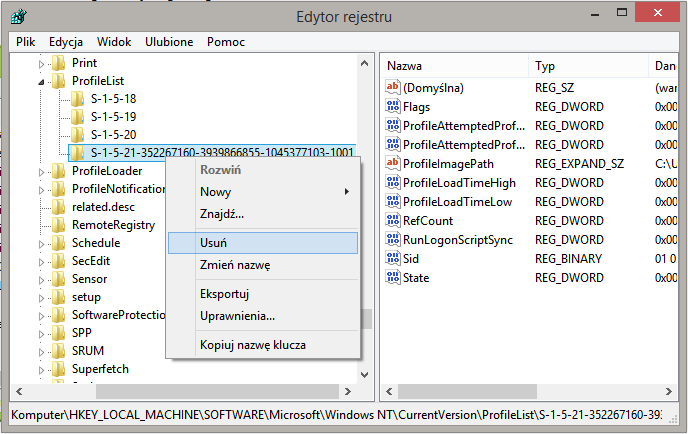The width and height of the screenshot is (688, 434).
Task: Click the Typ column header
Action: coord(588,66)
